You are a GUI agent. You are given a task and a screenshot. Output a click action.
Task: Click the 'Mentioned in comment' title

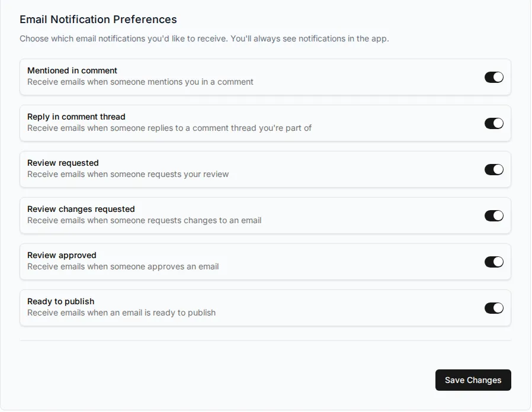[72, 70]
